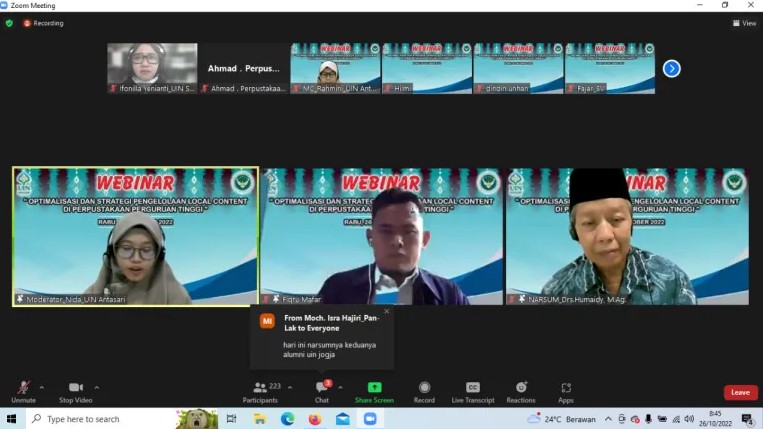The image size is (763, 429).
Task: Click the red antivirus tray icon
Action: [x=635, y=419]
